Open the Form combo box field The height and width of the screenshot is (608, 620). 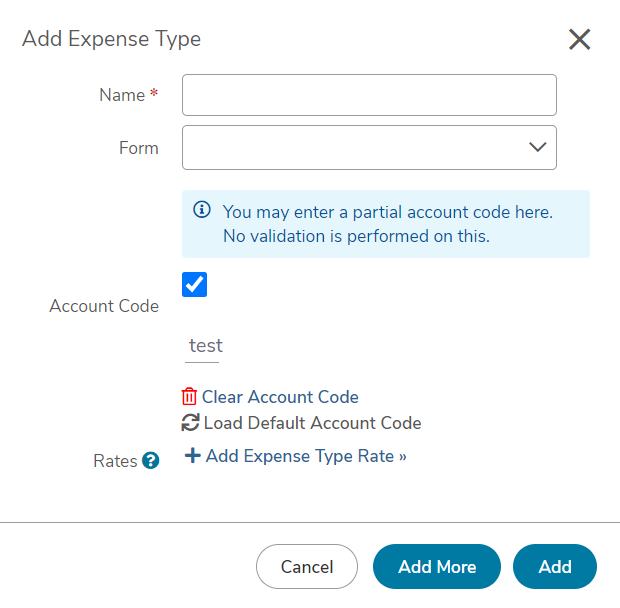point(369,147)
